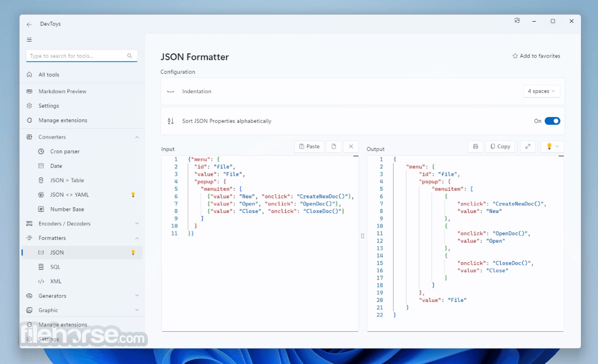Copy the formatted output
The width and height of the screenshot is (598, 364).
click(500, 146)
